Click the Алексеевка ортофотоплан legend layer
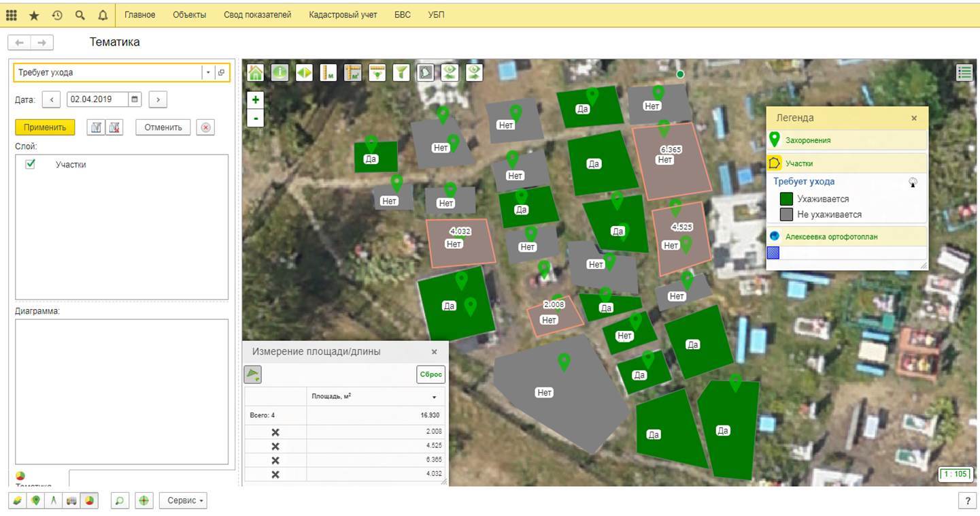 [831, 237]
